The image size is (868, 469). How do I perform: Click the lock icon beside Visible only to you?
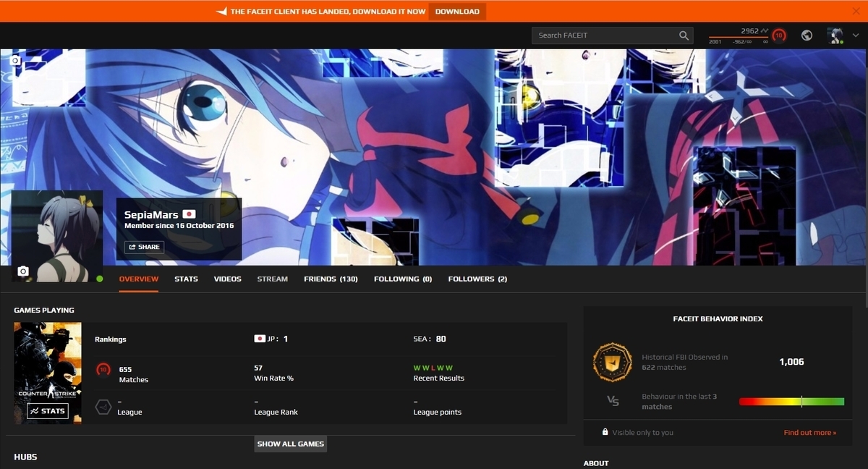(x=605, y=432)
